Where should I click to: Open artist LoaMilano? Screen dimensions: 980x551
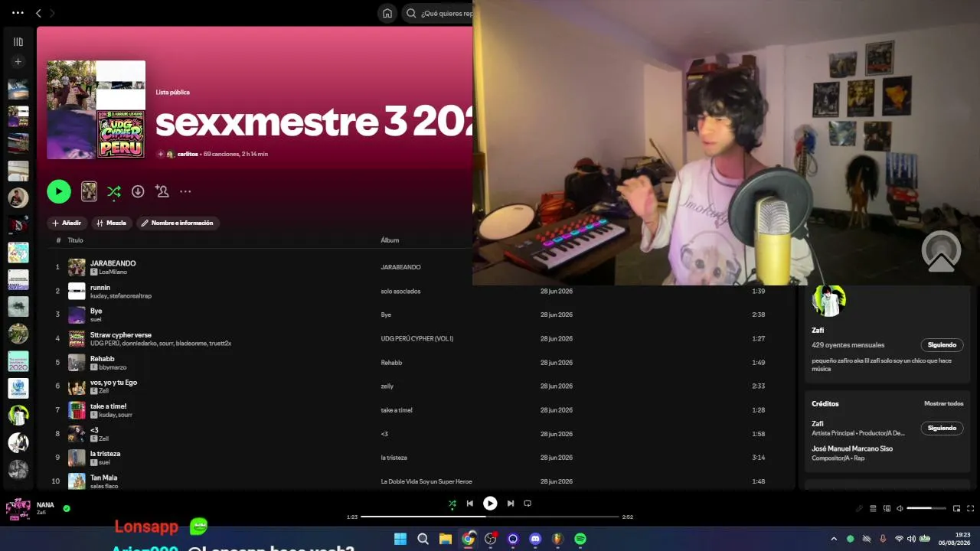[113, 272]
